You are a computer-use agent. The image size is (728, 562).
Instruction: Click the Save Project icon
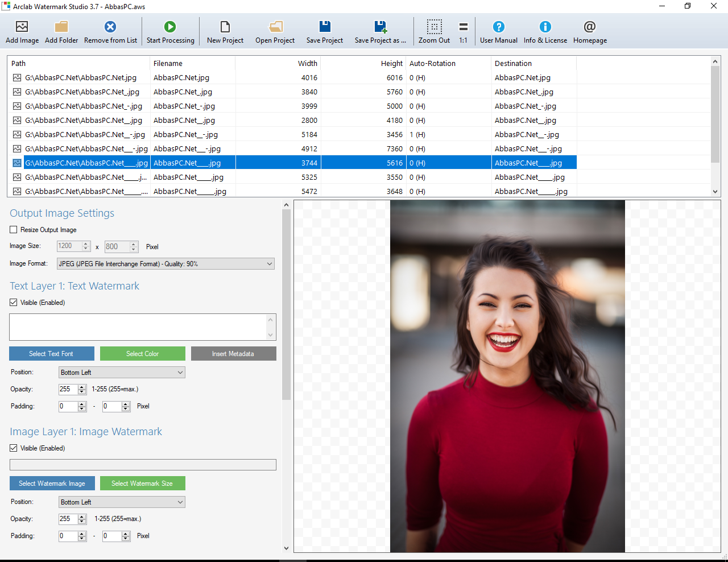pos(325,27)
